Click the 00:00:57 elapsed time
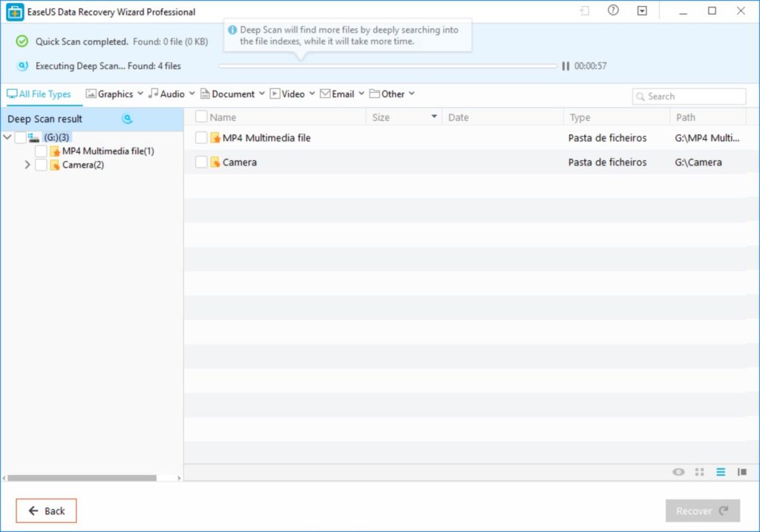Image resolution: width=760 pixels, height=532 pixels. pos(590,66)
